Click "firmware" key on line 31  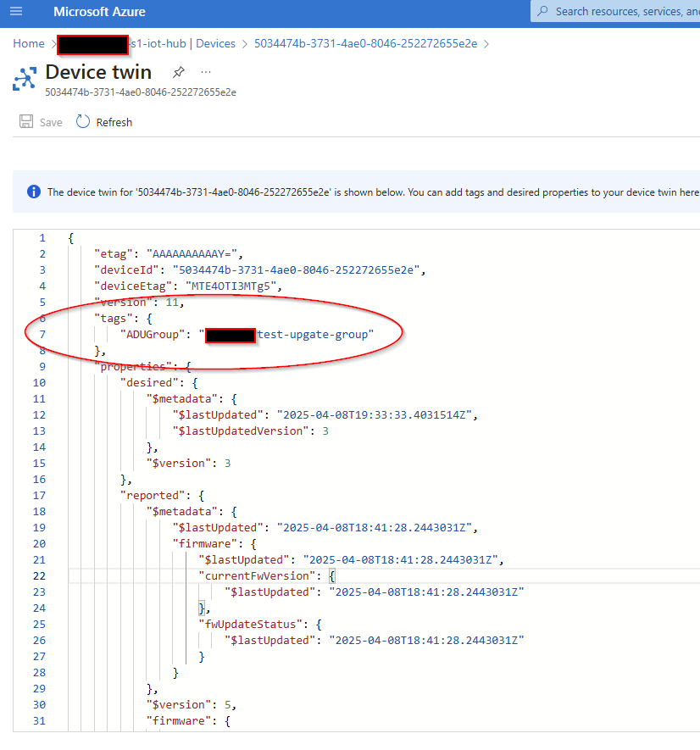(179, 721)
